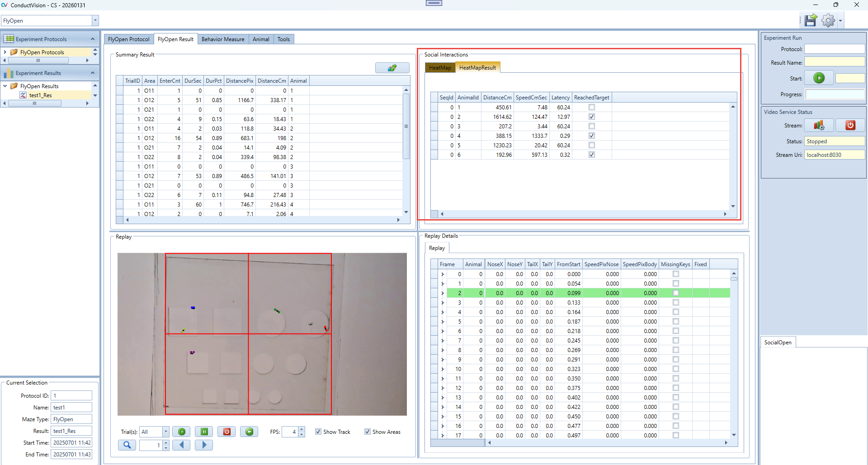Switch to the Behavior Measure tab

click(222, 39)
